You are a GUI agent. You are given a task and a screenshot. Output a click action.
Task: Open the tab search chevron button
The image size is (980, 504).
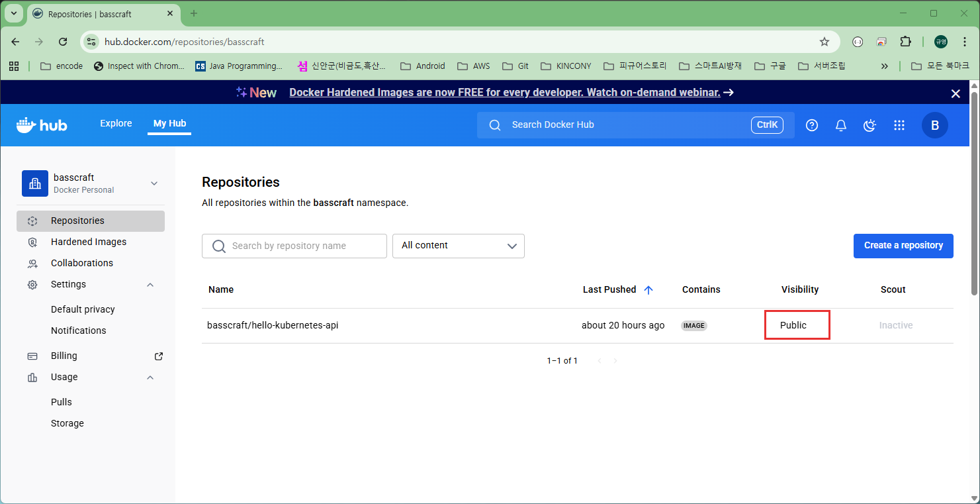pos(13,13)
